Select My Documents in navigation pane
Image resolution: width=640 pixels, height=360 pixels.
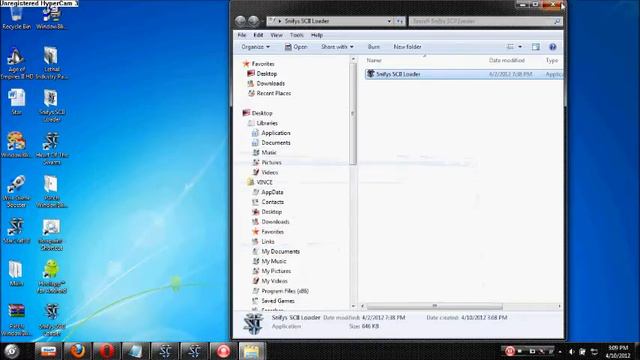point(276,251)
